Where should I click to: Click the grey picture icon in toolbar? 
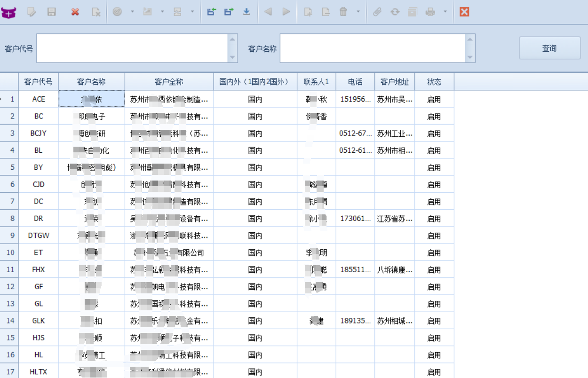point(147,12)
